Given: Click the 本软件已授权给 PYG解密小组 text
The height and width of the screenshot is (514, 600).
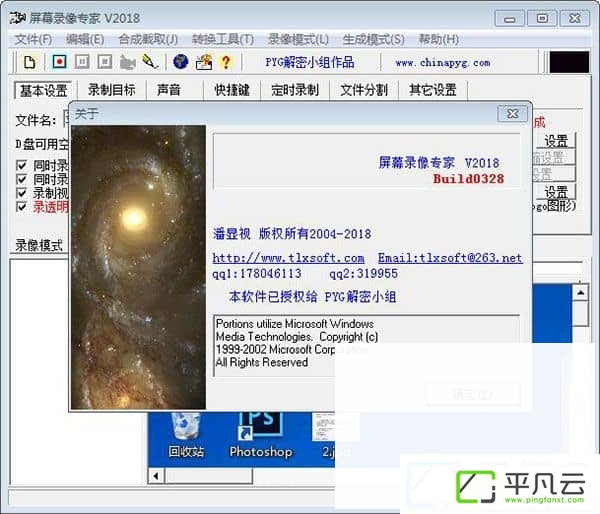Looking at the screenshot, I should [x=312, y=297].
